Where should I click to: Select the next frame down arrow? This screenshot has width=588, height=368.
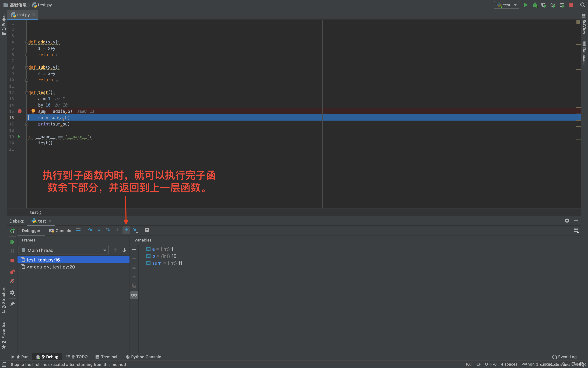(124, 250)
